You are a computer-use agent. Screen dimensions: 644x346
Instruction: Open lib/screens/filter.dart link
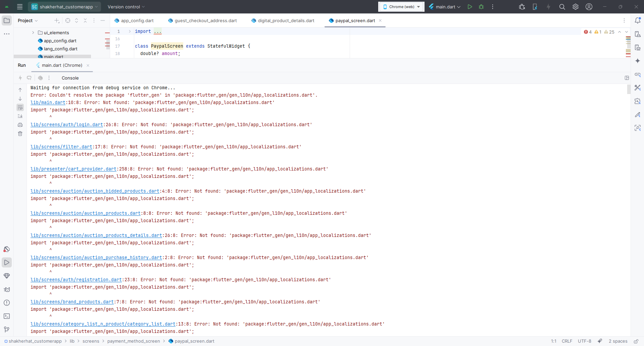[x=61, y=147]
